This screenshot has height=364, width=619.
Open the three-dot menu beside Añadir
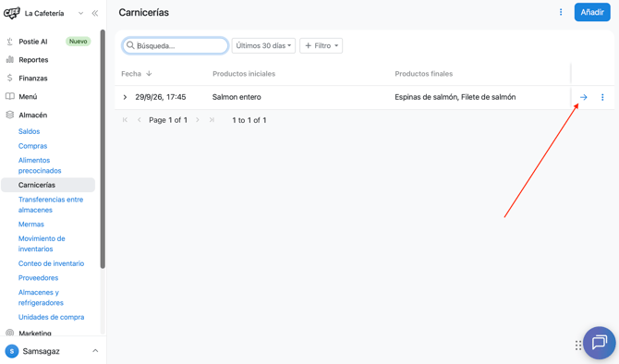click(561, 12)
